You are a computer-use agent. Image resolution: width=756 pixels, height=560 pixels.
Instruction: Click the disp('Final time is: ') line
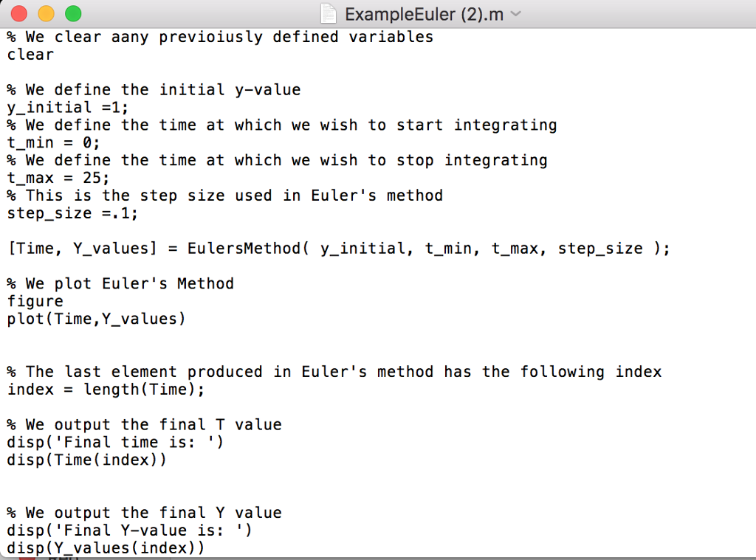click(x=114, y=443)
